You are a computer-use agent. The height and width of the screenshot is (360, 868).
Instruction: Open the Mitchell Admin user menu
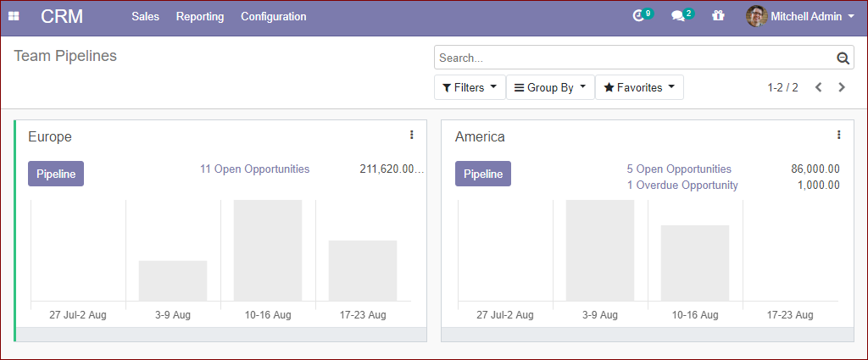click(x=800, y=17)
